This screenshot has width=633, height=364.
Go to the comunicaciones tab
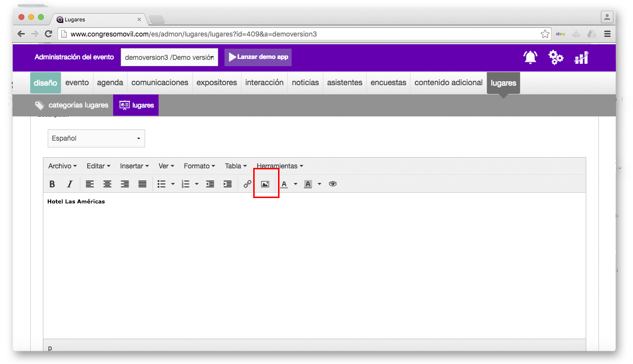click(160, 83)
